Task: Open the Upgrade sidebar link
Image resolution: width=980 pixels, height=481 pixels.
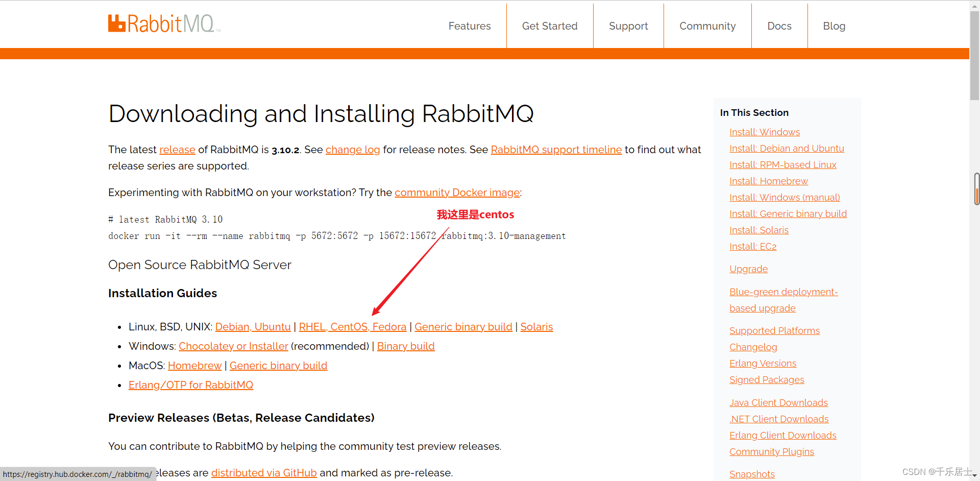Action: click(x=748, y=269)
